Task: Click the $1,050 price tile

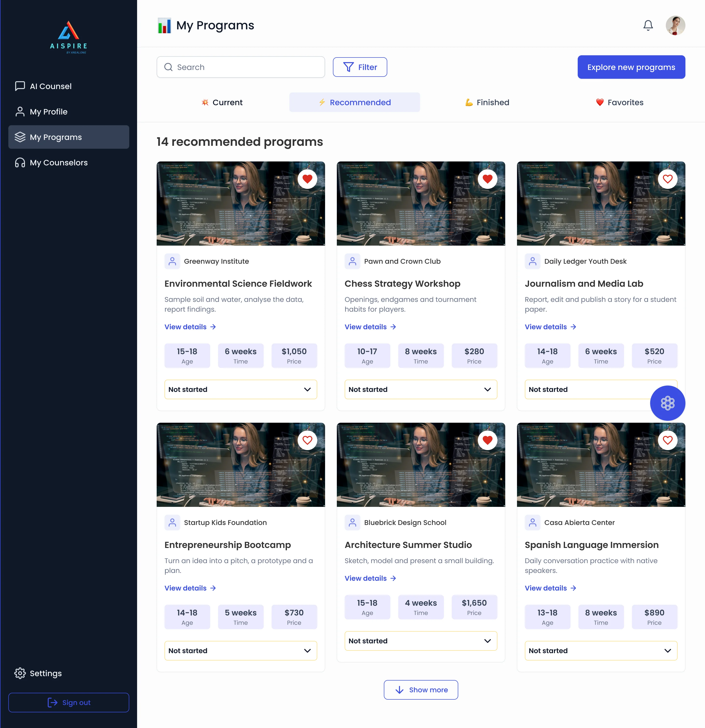Action: pyautogui.click(x=294, y=356)
